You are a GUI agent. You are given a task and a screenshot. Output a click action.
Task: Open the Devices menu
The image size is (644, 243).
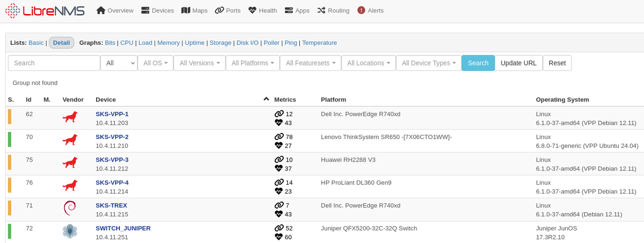(157, 11)
